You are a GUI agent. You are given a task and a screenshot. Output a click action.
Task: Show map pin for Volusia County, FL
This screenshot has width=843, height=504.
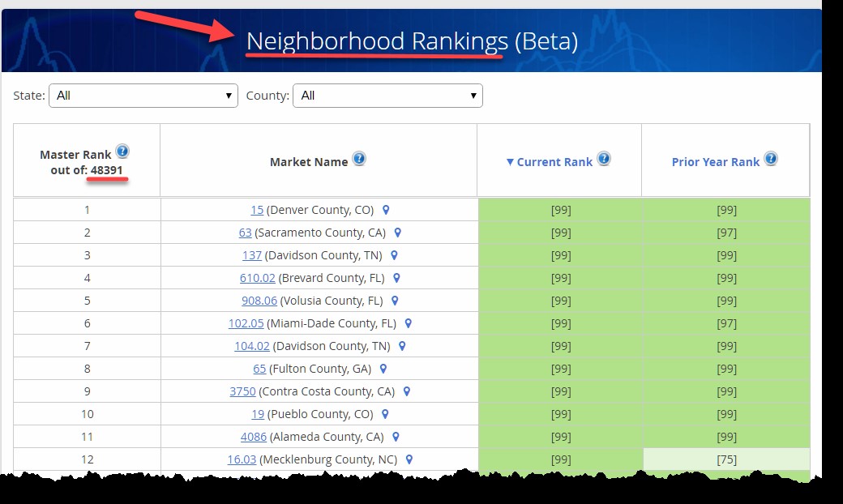pos(395,301)
